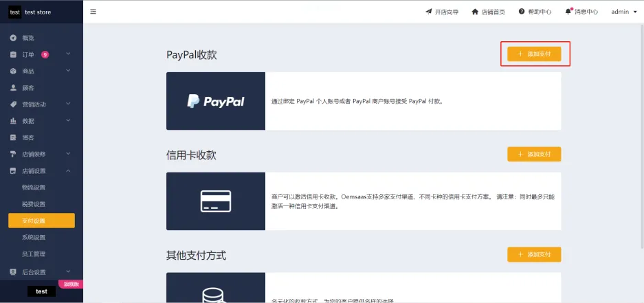Toggle the hamburger sidebar menu icon

(x=93, y=12)
